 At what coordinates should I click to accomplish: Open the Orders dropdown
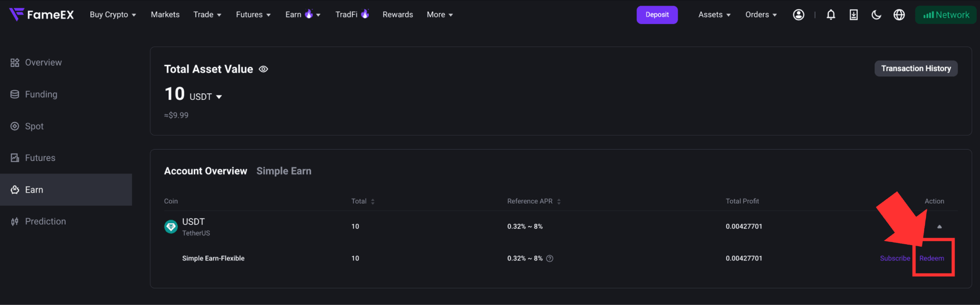click(x=761, y=15)
